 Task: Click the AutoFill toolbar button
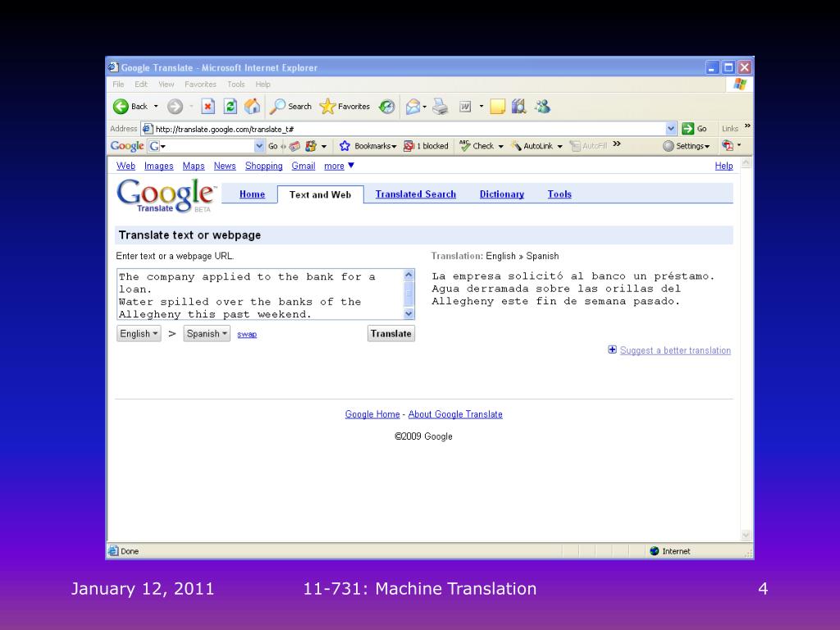click(588, 146)
